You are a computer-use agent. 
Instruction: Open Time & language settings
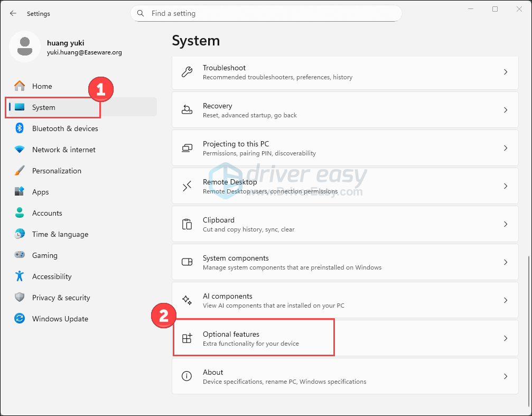point(60,234)
